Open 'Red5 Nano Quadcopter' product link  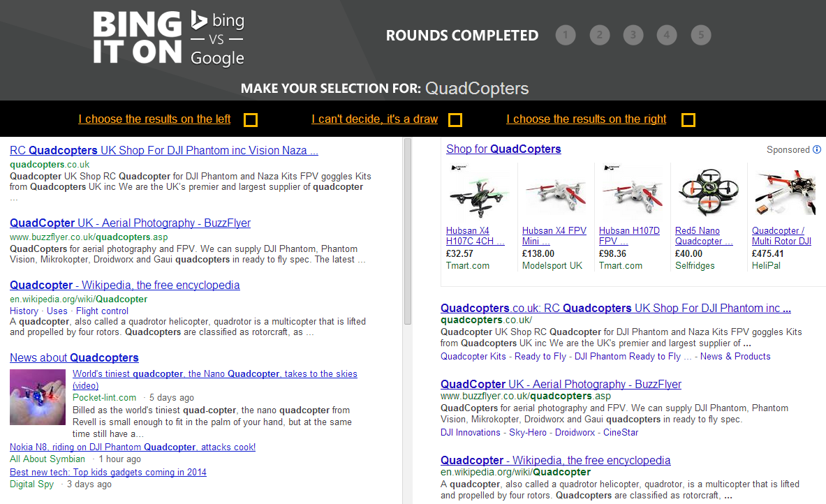(x=704, y=236)
